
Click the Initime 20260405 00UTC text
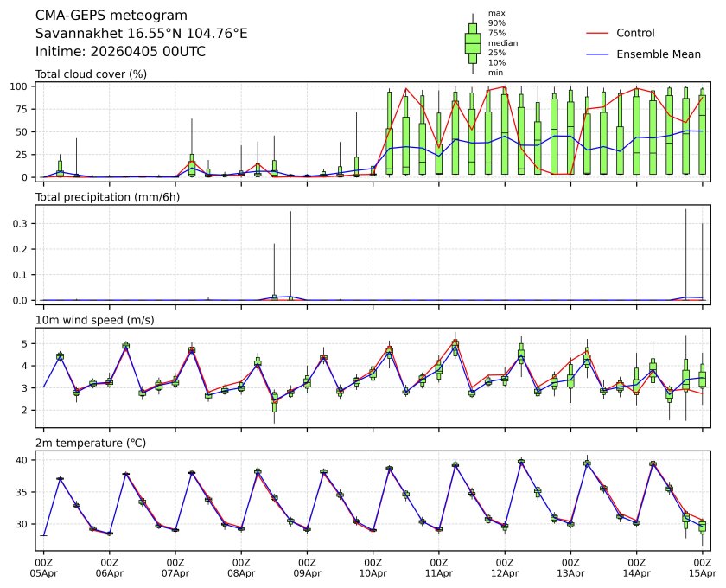(120, 51)
